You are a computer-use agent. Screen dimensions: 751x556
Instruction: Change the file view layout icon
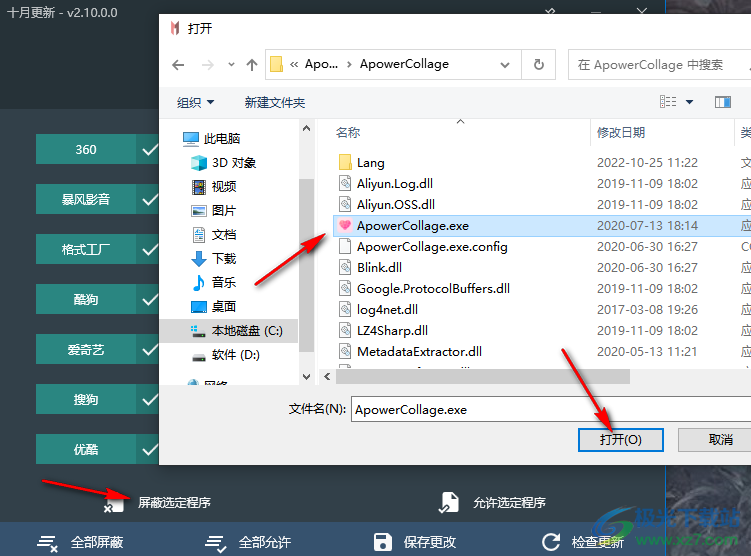pyautogui.click(x=668, y=102)
